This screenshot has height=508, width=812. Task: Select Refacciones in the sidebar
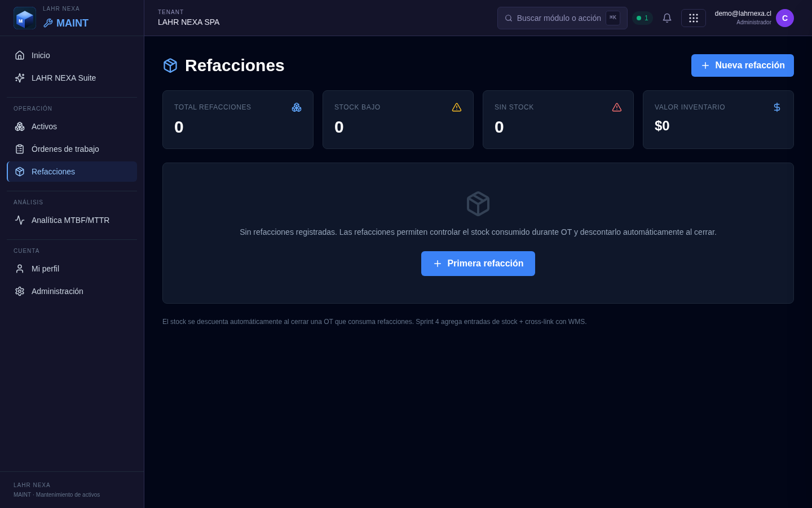tap(72, 172)
